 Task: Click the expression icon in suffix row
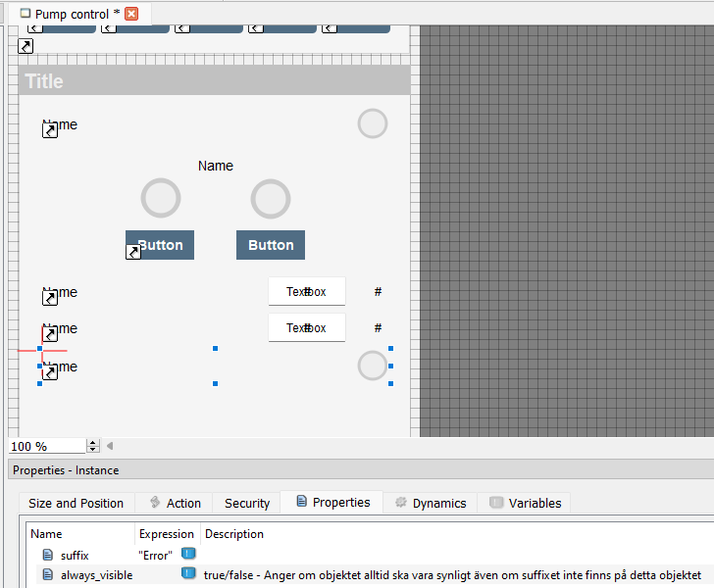(188, 555)
